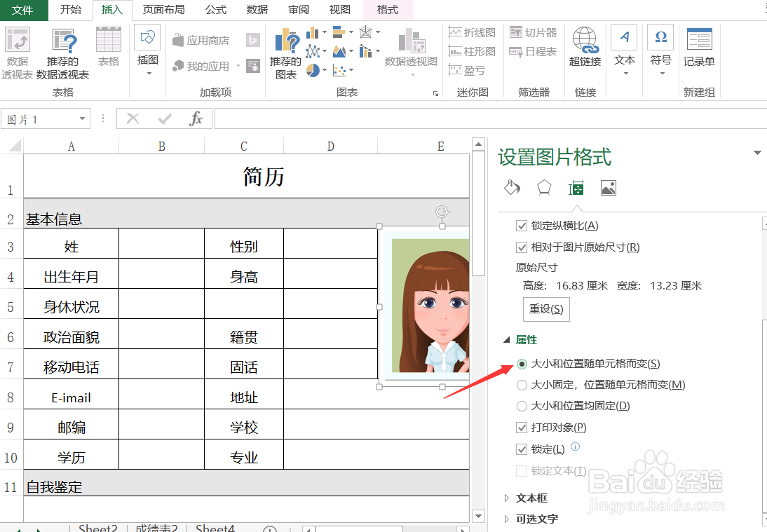Screen dimensions: 767x532
Task: Select Move and size with cells option
Action: point(522,364)
